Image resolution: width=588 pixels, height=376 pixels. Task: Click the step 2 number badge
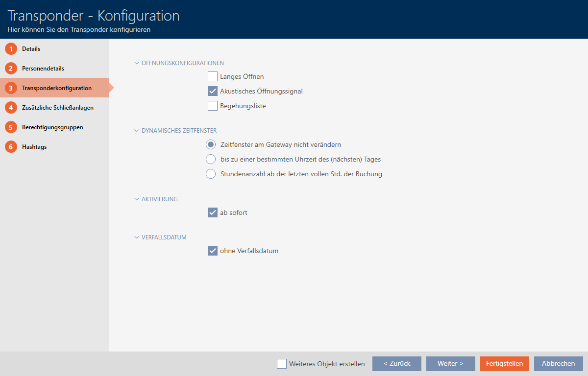(x=11, y=69)
